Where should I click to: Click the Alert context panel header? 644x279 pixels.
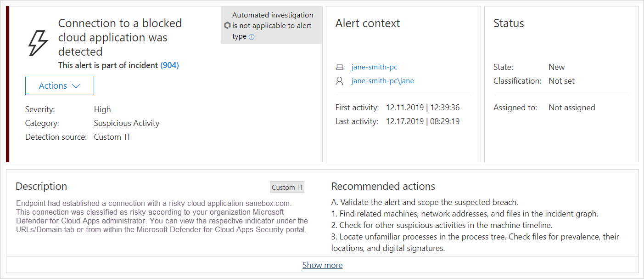pos(368,23)
